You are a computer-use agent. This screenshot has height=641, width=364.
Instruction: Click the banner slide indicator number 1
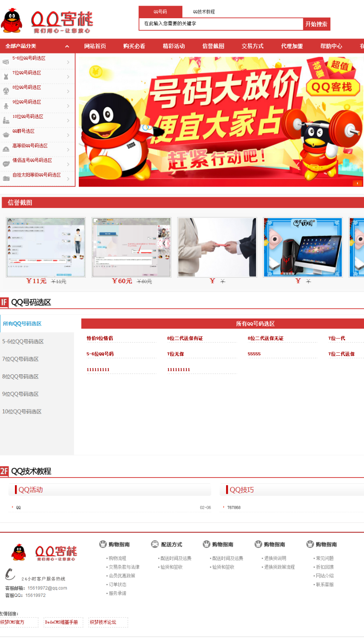(x=357, y=183)
